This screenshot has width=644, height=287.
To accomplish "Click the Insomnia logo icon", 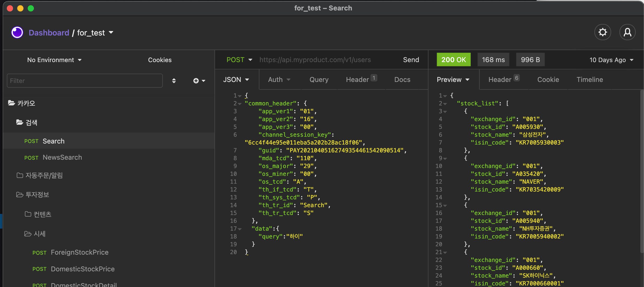I will coord(17,33).
